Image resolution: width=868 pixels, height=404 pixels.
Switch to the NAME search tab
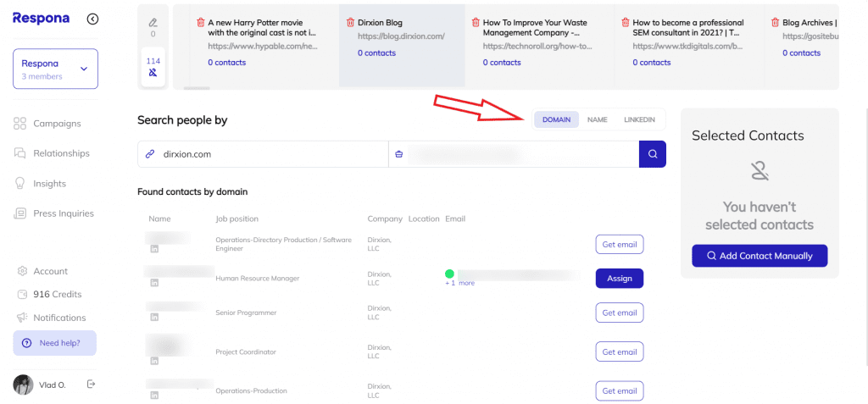(x=598, y=119)
